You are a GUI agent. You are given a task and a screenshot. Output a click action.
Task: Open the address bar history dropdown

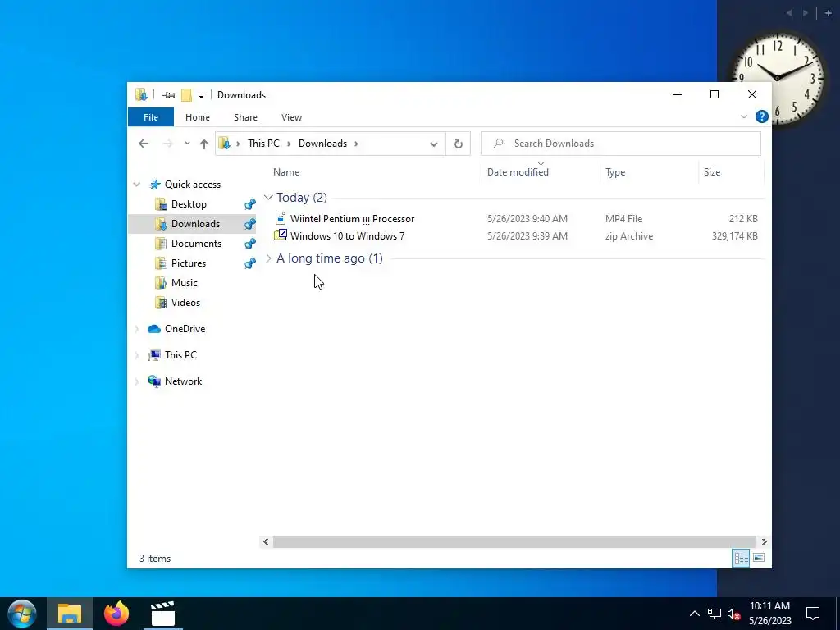pyautogui.click(x=434, y=144)
